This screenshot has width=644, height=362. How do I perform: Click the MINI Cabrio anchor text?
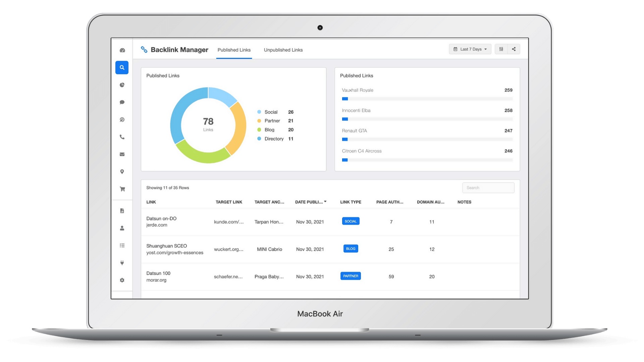[269, 249]
